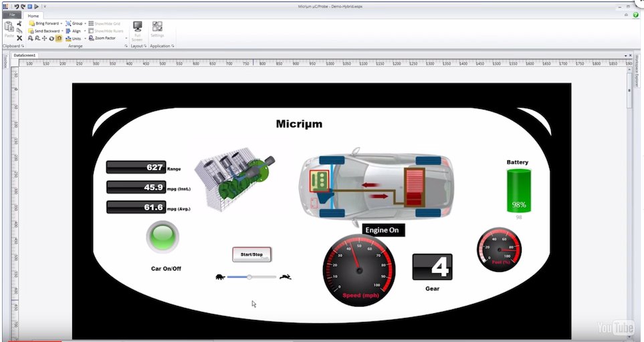Image resolution: width=644 pixels, height=342 pixels.
Task: Click the Speed (mph) gauge
Action: click(x=359, y=271)
